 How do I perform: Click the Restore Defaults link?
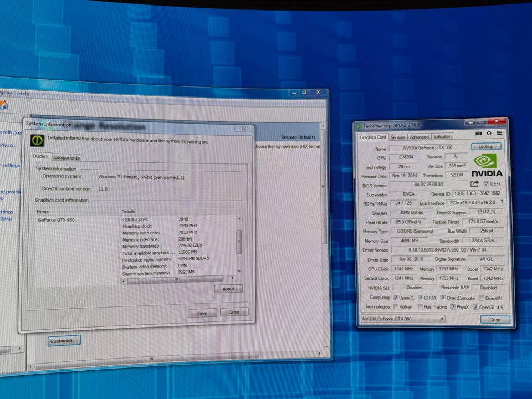tap(298, 137)
